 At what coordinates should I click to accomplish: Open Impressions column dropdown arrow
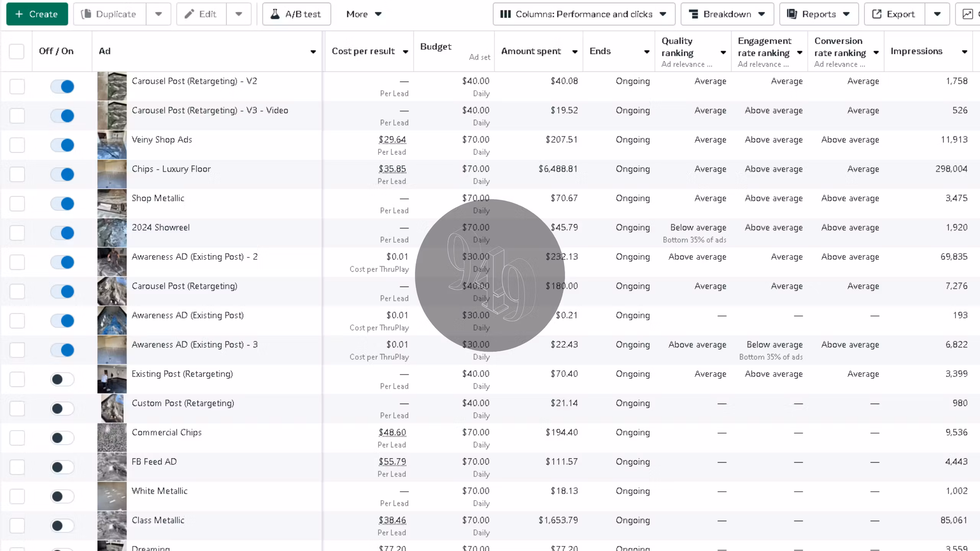964,52
